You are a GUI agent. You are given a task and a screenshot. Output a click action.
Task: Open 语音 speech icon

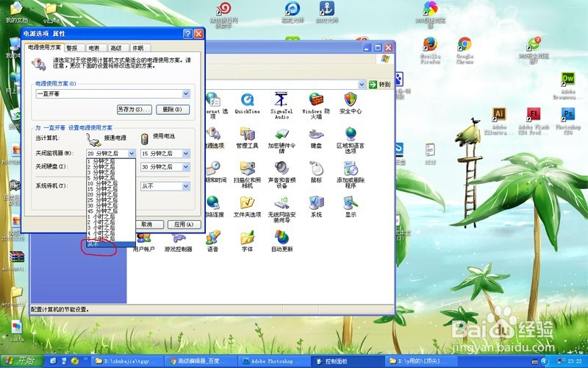point(212,241)
